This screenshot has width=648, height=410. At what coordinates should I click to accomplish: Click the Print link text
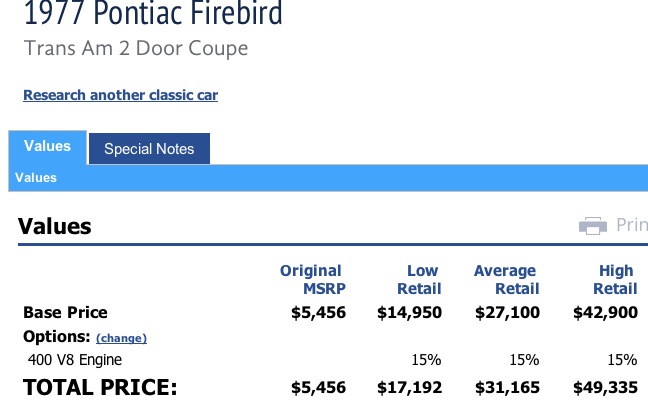(632, 225)
